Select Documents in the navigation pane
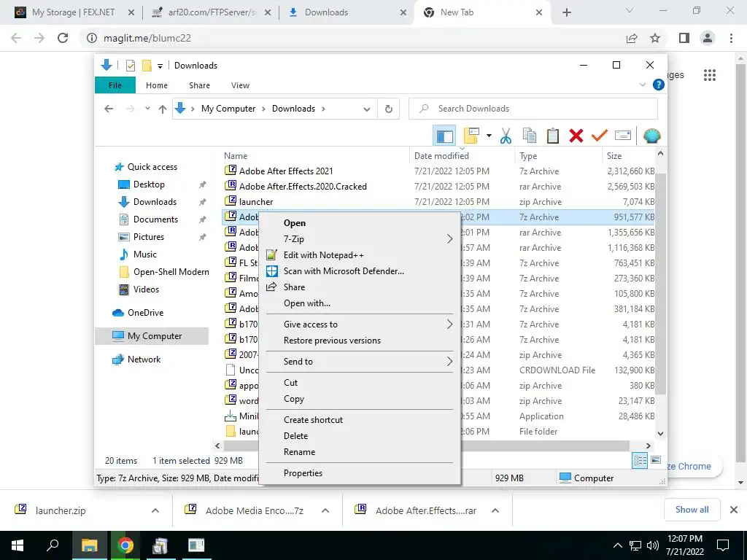 (x=155, y=219)
